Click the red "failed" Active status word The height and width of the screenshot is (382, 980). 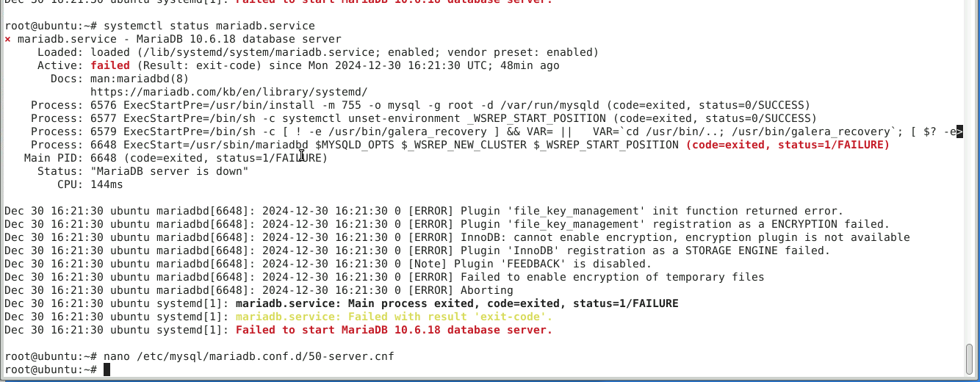click(110, 66)
